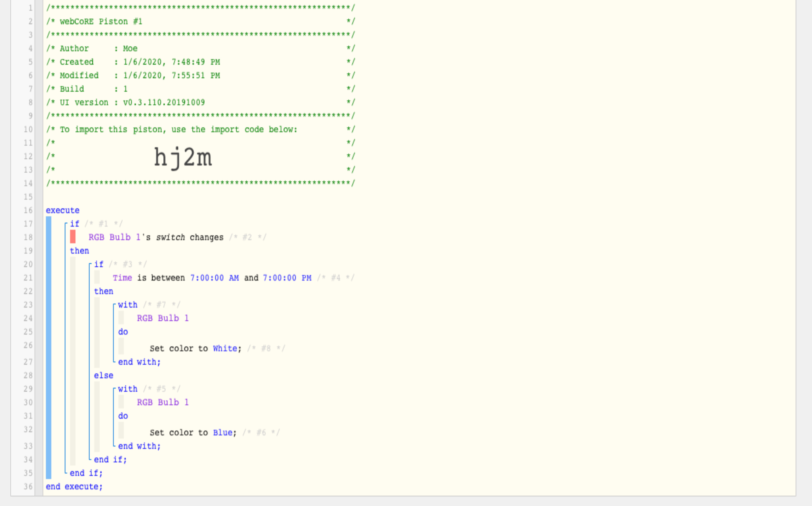Open the Set color to Blue action
This screenshot has height=506, width=812.
[193, 433]
